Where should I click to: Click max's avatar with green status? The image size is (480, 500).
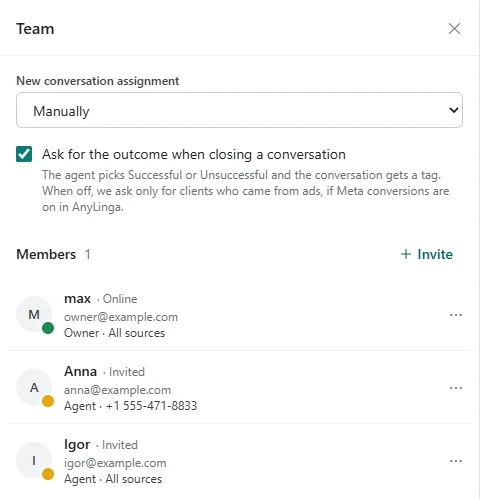click(34, 314)
